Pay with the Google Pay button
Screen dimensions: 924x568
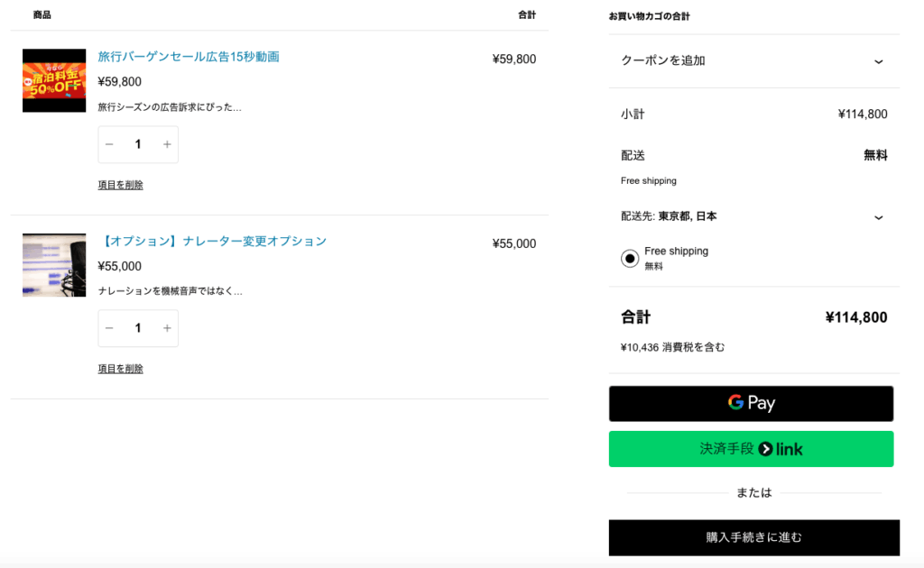point(752,403)
